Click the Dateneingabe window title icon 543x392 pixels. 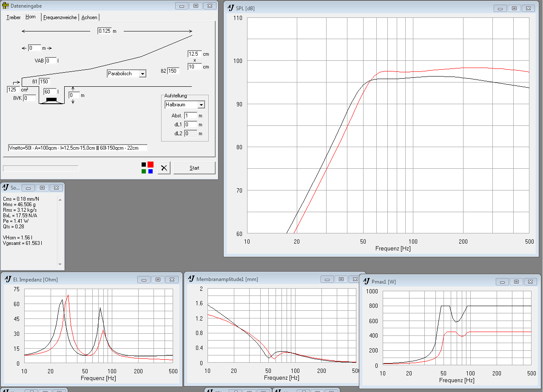(x=6, y=6)
